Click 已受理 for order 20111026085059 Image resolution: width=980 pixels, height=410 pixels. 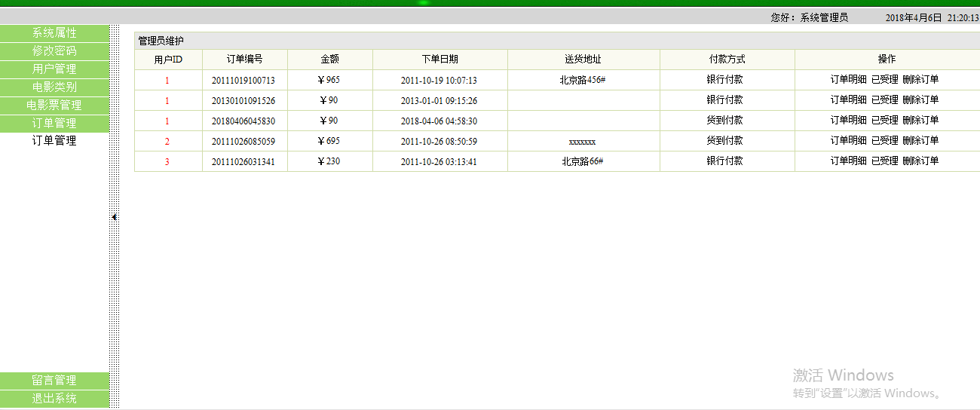pyautogui.click(x=885, y=140)
